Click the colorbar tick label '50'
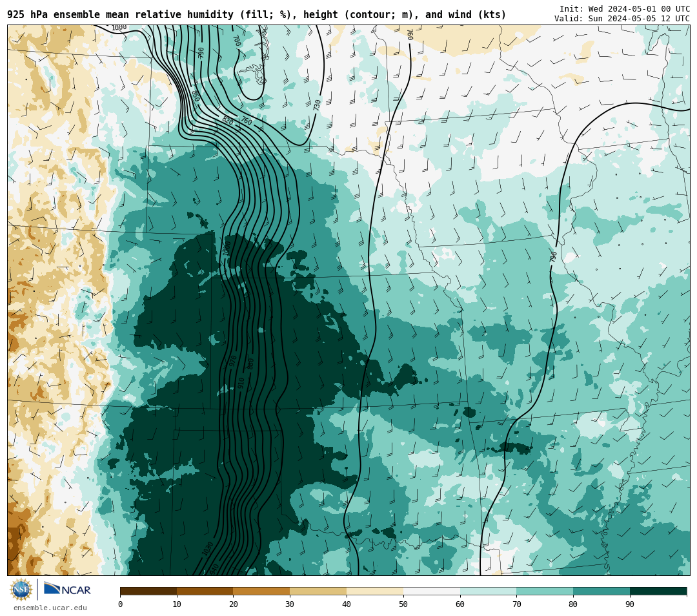 coord(403,604)
